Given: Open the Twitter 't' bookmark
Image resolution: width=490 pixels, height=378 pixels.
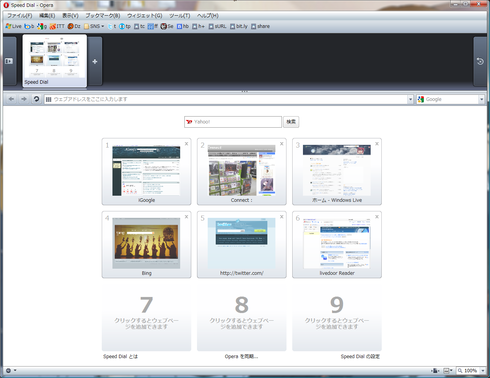Looking at the screenshot, I should (x=112, y=26).
